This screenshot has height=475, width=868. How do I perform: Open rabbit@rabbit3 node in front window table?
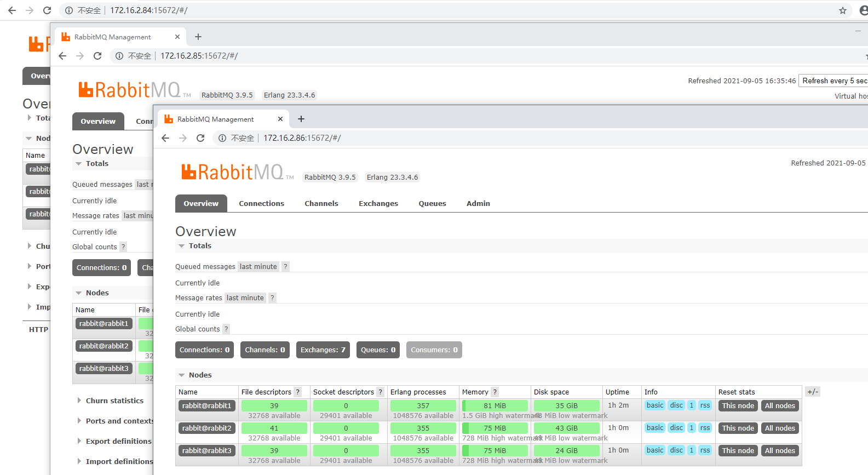(x=207, y=451)
